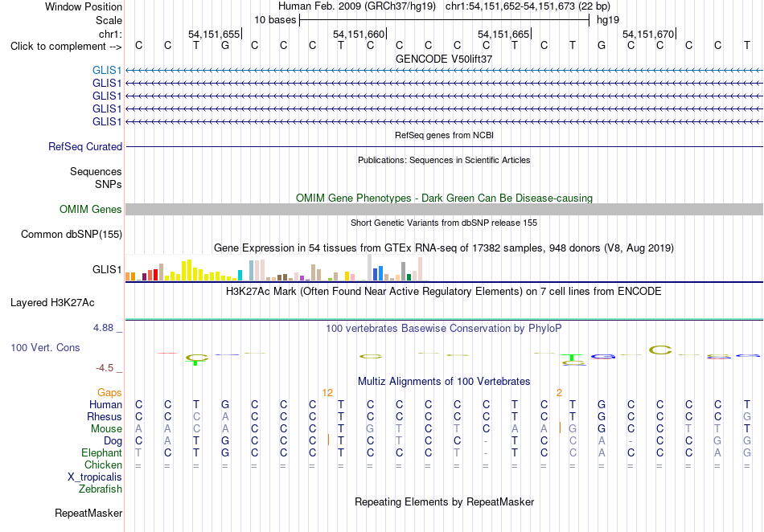Click the 100 Vert. Cons label
Screen dimensions: 764x532
point(45,347)
